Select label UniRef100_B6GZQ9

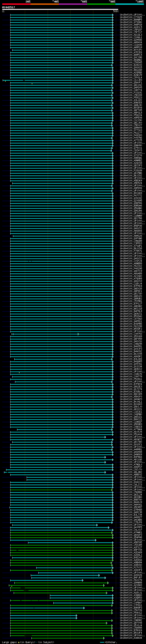point(131,70)
